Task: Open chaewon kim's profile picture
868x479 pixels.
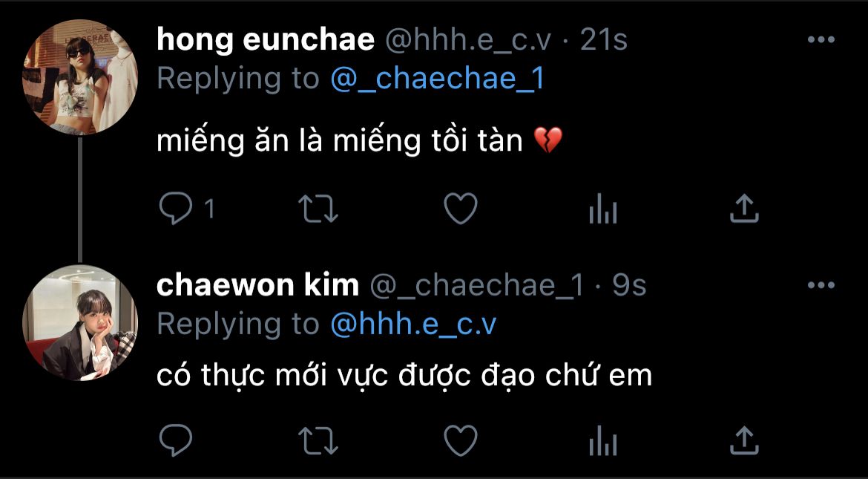Action: click(x=79, y=322)
